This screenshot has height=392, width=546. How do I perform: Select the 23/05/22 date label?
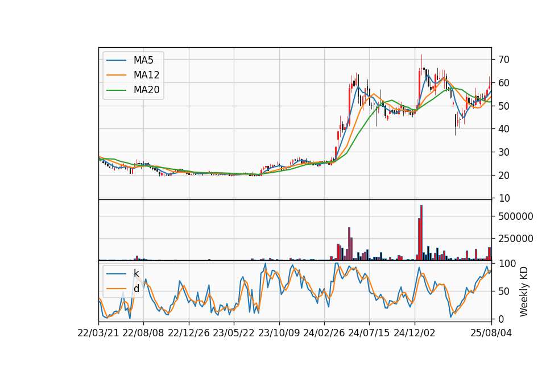pyautogui.click(x=234, y=333)
